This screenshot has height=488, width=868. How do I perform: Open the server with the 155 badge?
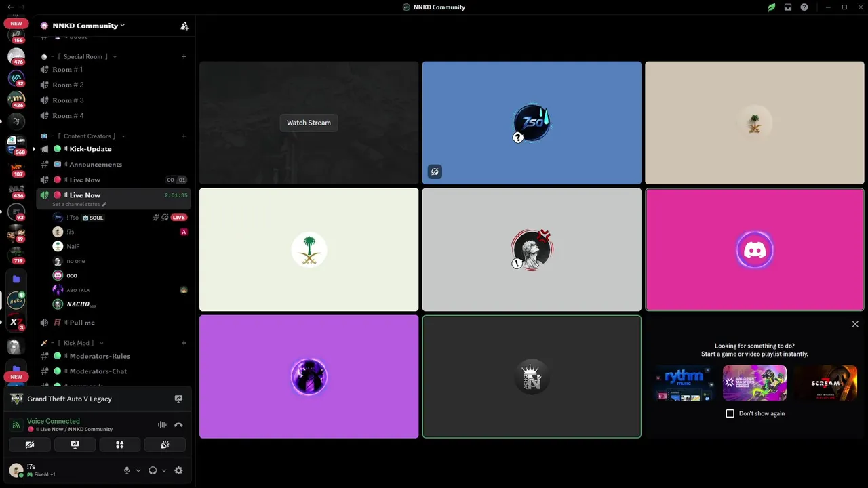click(x=16, y=35)
